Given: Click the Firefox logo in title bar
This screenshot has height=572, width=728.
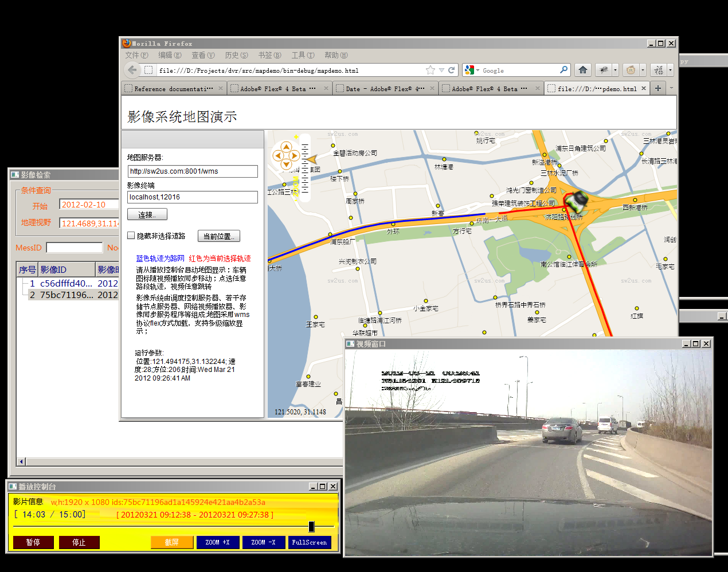Looking at the screenshot, I should (x=126, y=43).
